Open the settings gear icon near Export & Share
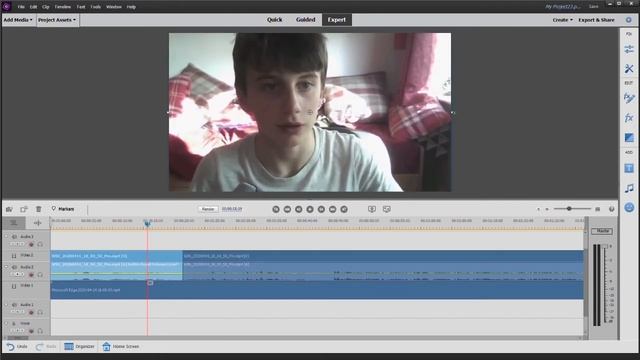The image size is (640, 360). [629, 20]
